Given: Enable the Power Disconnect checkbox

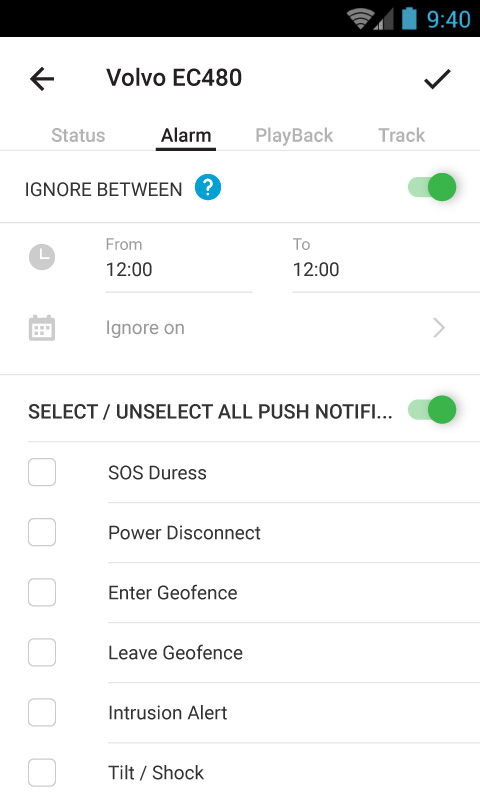Looking at the screenshot, I should click(42, 532).
